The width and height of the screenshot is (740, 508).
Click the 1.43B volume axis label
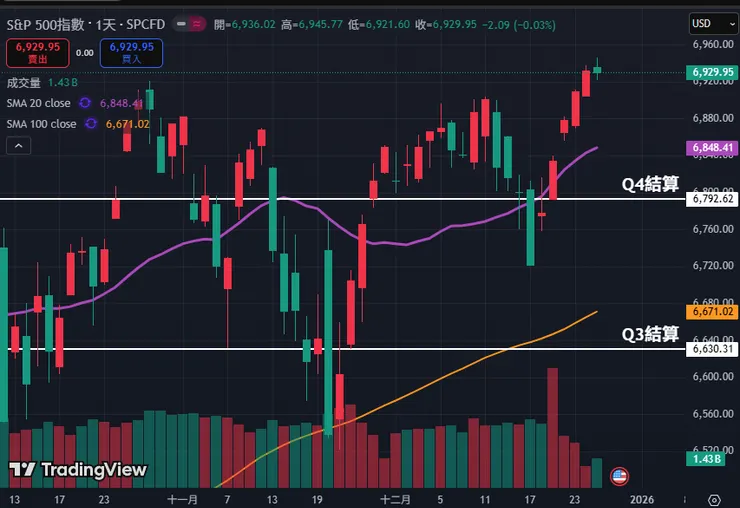[706, 459]
